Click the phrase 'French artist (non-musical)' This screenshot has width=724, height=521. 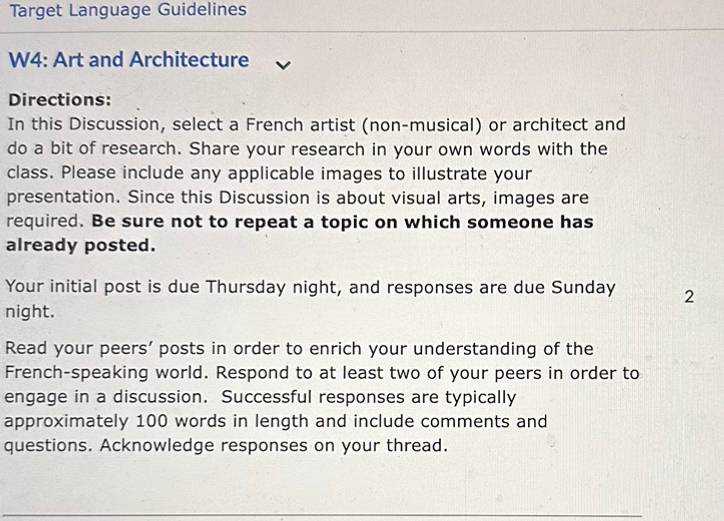coord(363,125)
